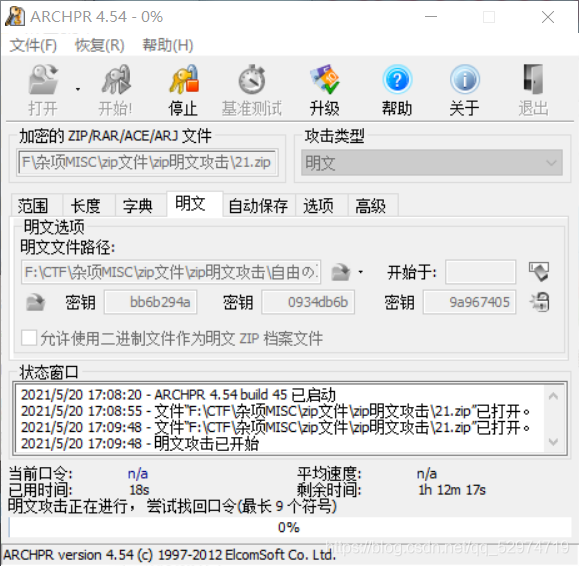Switch to the 长度 tab

89,205
